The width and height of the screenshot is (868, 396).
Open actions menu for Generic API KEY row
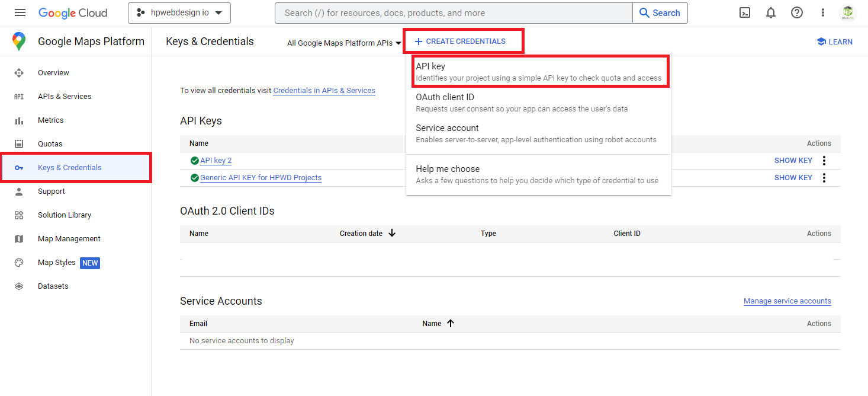pyautogui.click(x=824, y=178)
